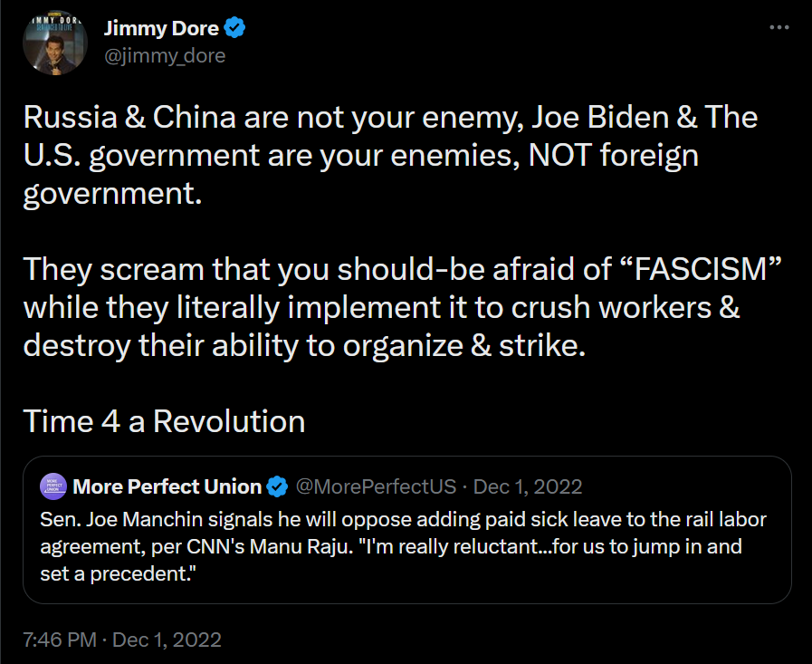Open the quoted tweet about Sen. Joe Manchin
Screen dimensions: 812x664
point(407,548)
